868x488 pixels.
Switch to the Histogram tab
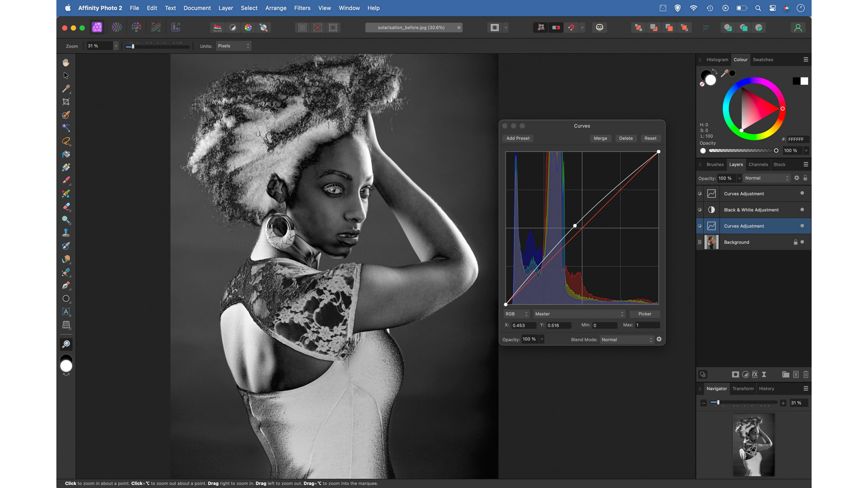717,59
